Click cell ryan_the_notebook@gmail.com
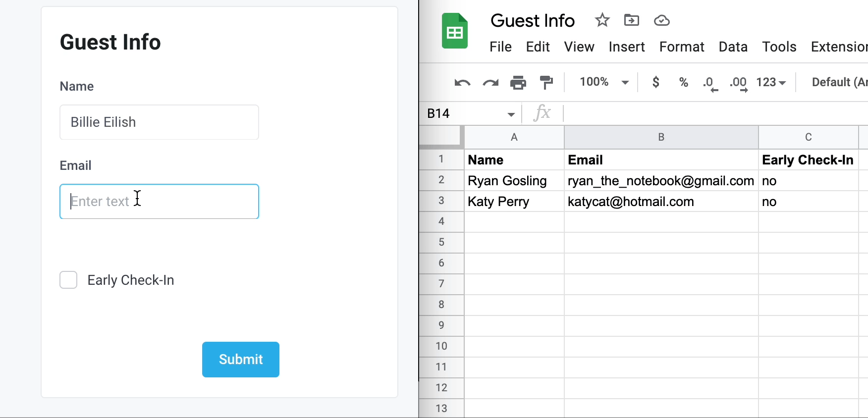 tap(661, 181)
